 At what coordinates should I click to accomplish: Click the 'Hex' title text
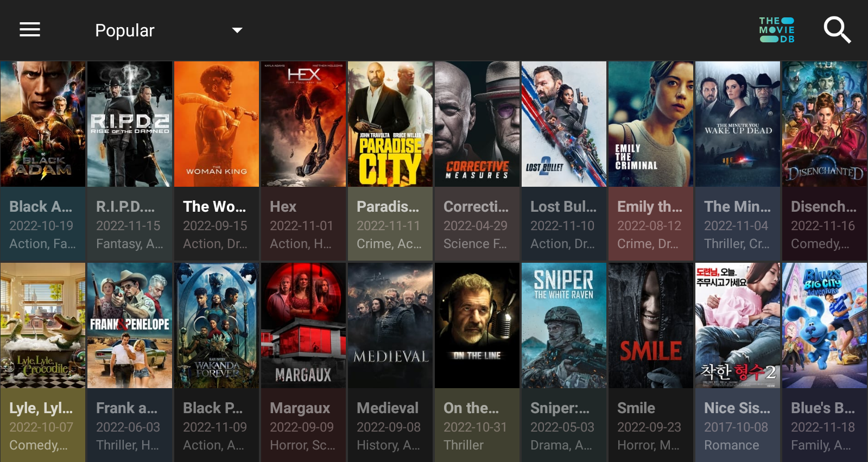(283, 207)
